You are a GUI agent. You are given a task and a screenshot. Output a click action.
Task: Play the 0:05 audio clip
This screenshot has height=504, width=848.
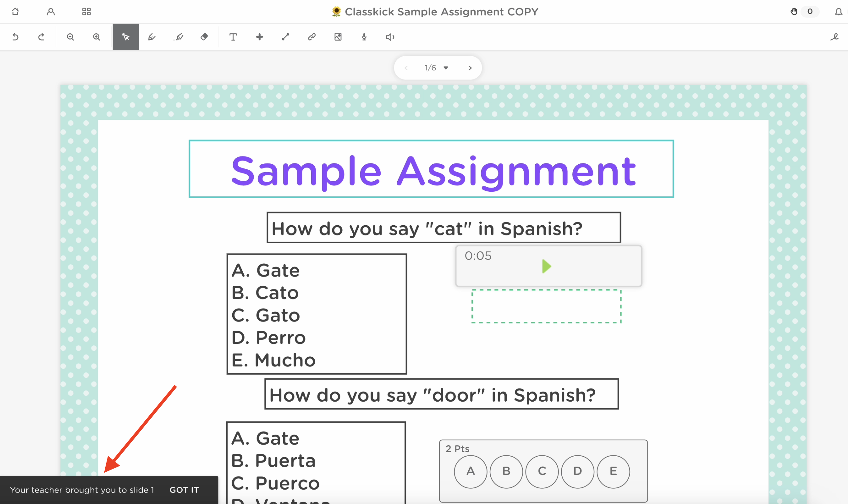pyautogui.click(x=546, y=266)
